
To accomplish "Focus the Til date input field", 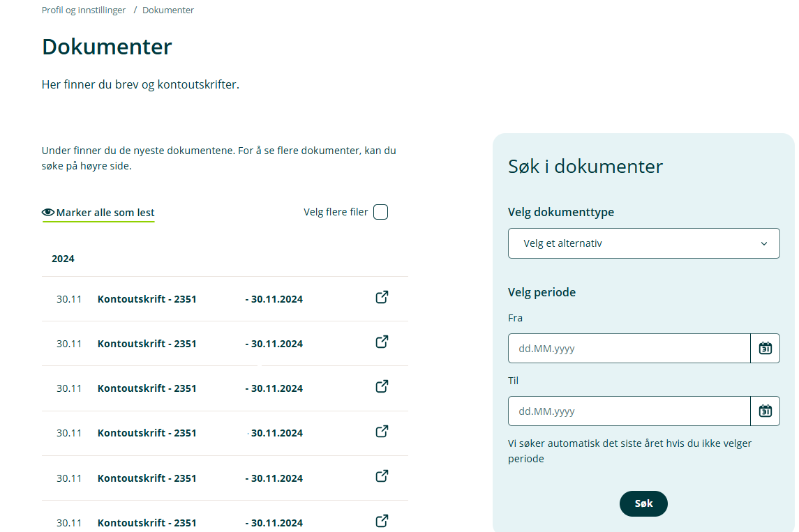I will [629, 411].
